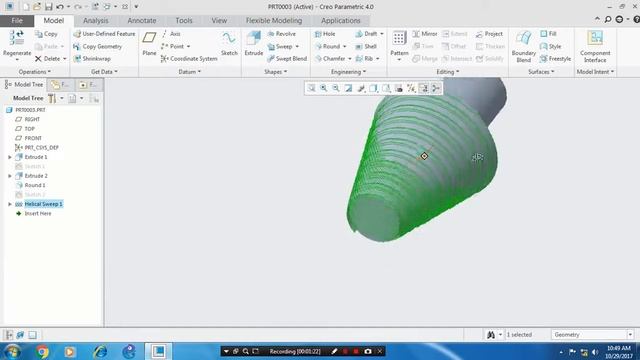Open the Applications tab

point(340,20)
